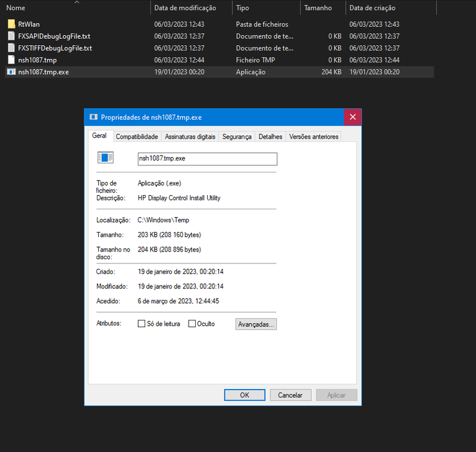Screen dimensions: 476x452
Task: Click the FXSAPIDebugLogFile.txt document icon
Action: click(11, 36)
